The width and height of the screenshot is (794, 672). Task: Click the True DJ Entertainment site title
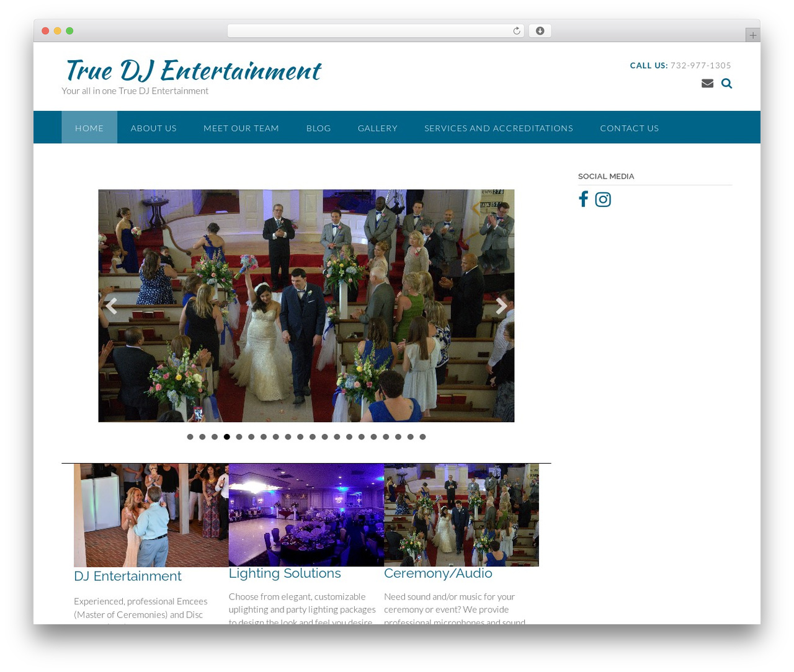[x=193, y=70]
